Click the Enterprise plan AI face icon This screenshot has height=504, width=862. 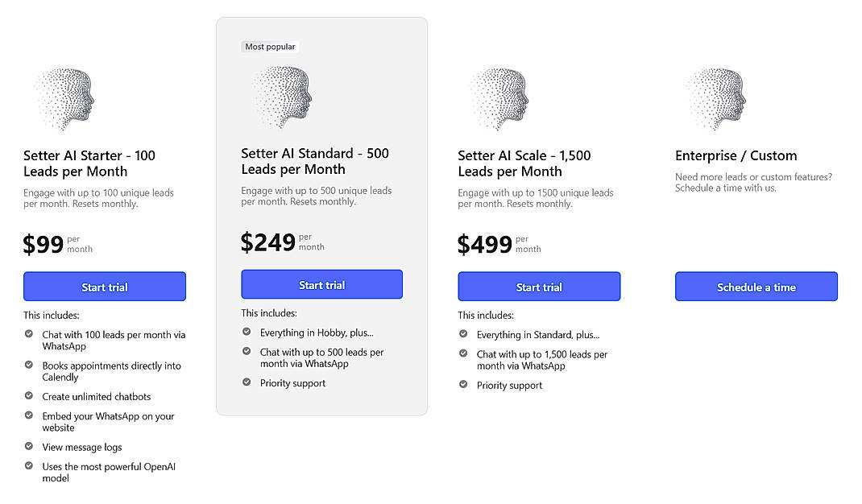(x=717, y=97)
